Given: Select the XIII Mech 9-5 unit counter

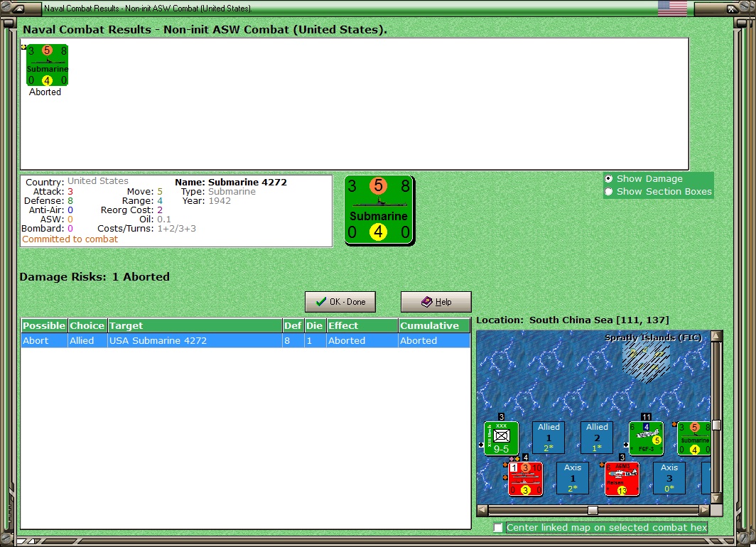Looking at the screenshot, I should [501, 438].
